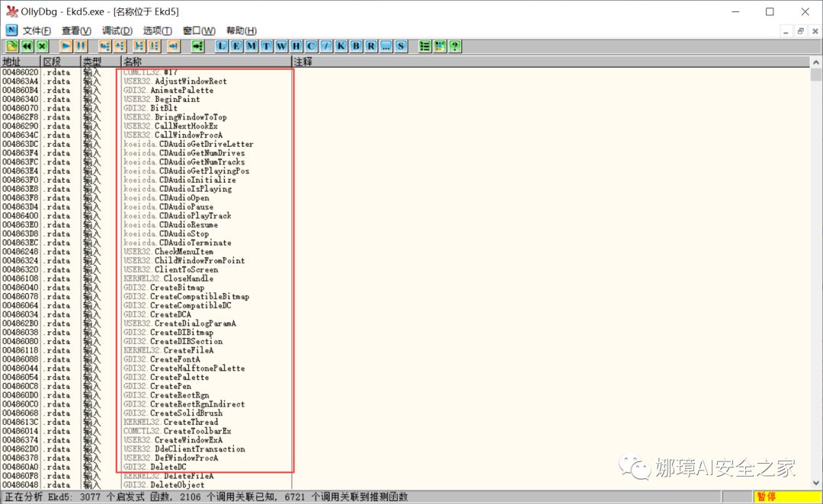Open the Threads window with T button
This screenshot has width=823, height=504.
pos(266,46)
